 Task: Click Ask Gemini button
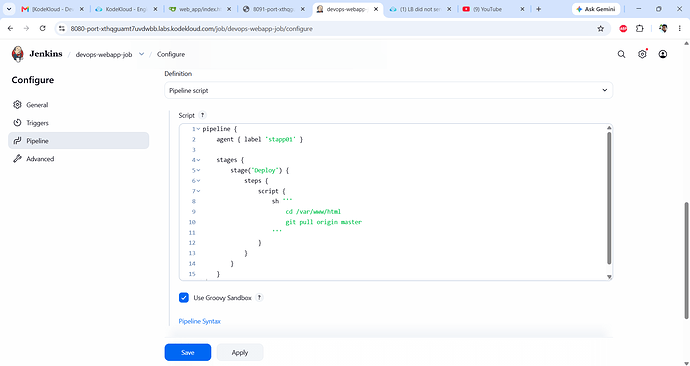pos(596,9)
